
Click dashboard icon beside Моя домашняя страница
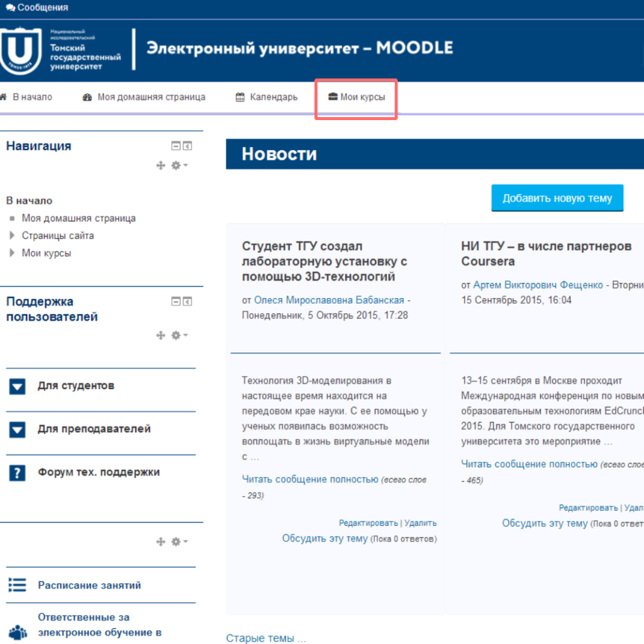(87, 97)
